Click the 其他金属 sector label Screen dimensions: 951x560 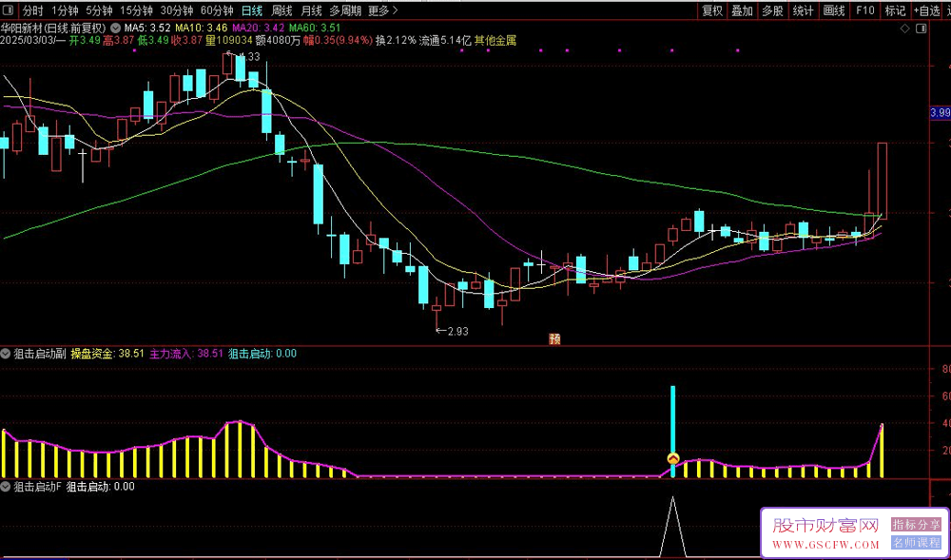[x=495, y=41]
